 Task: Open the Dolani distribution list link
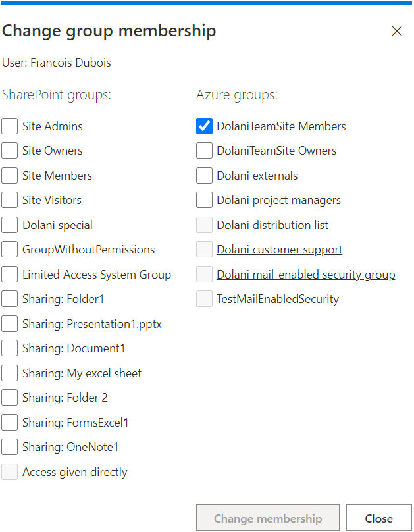pos(272,225)
